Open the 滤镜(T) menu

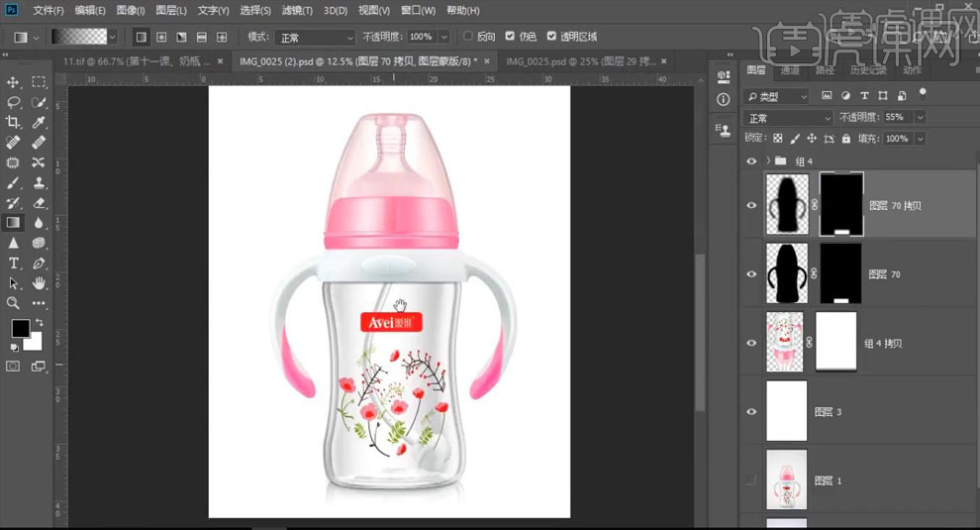[296, 11]
